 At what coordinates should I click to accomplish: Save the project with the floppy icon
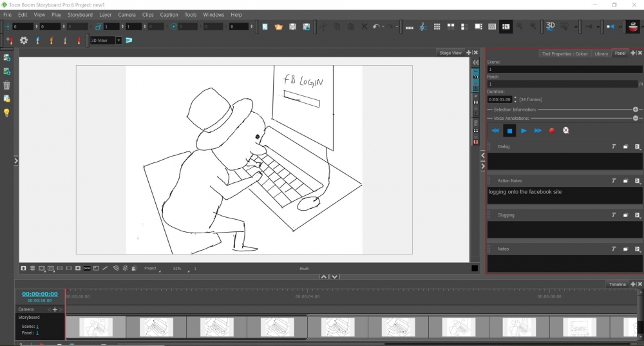click(x=292, y=26)
